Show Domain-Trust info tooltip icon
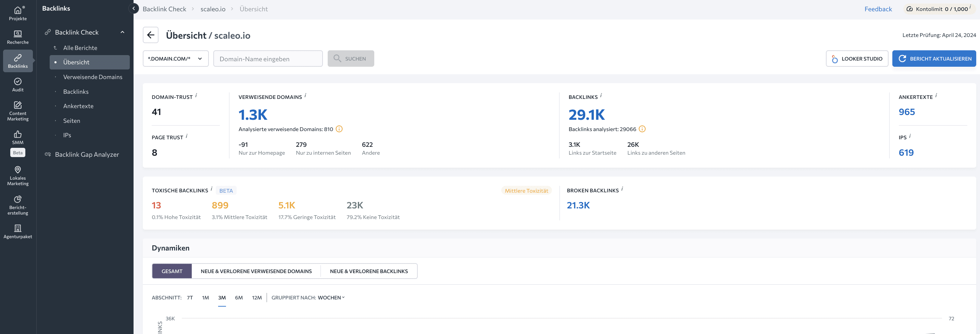980x334 pixels. pos(196,95)
